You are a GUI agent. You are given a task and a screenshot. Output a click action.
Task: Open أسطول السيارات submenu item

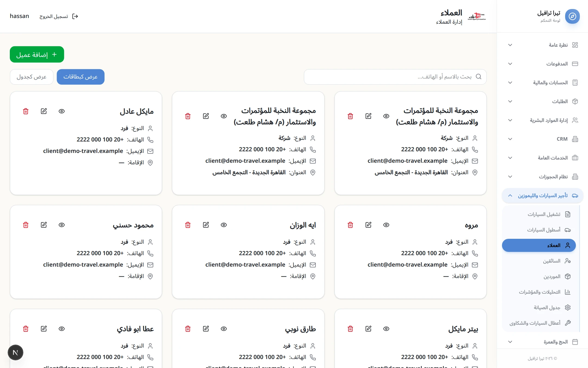click(540, 230)
